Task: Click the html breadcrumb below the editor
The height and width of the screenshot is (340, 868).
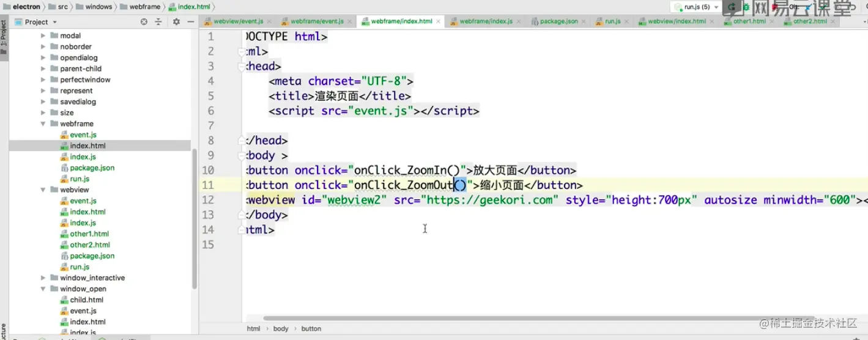Action: pos(253,328)
